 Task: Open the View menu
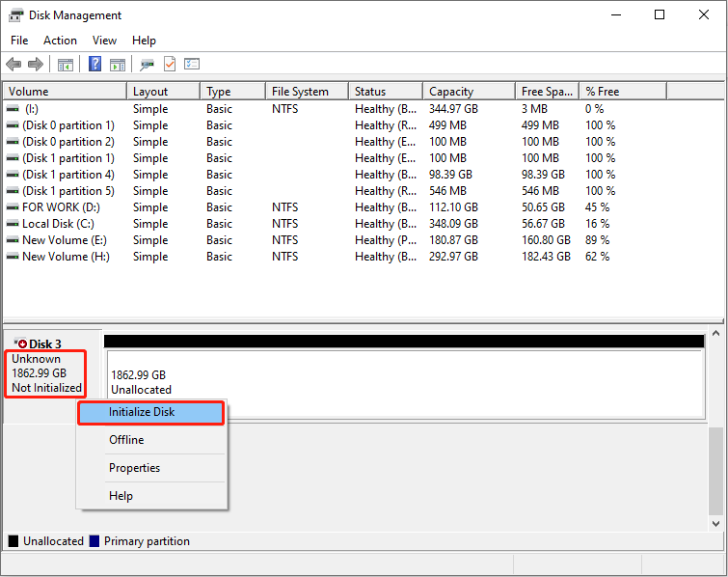[104, 41]
